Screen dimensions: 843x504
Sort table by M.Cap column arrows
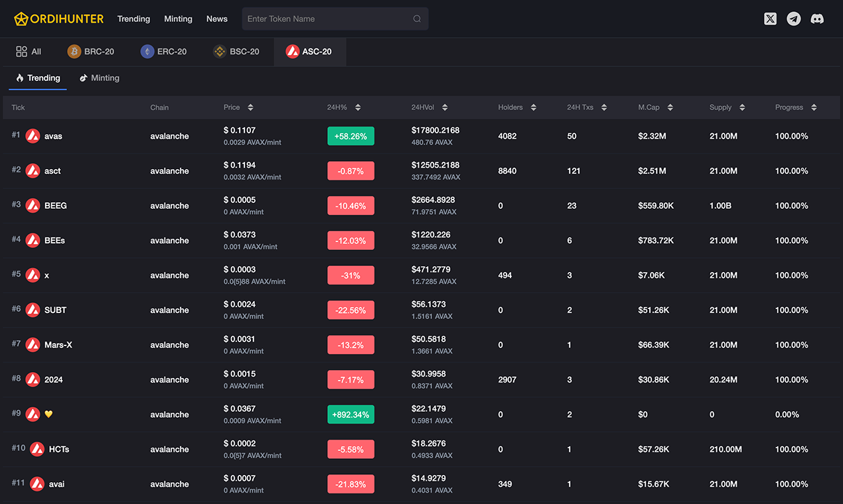[670, 107]
